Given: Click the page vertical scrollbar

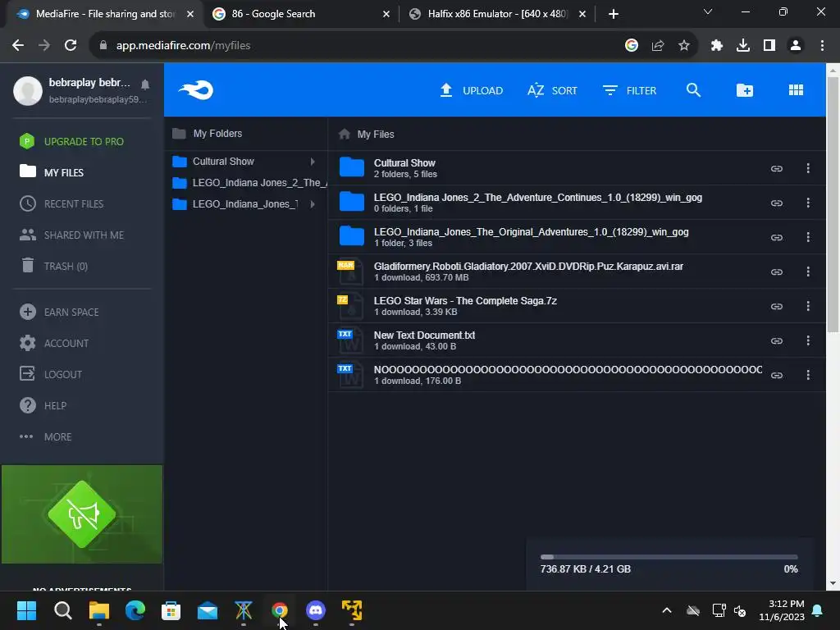Looking at the screenshot, I should click(x=833, y=203).
